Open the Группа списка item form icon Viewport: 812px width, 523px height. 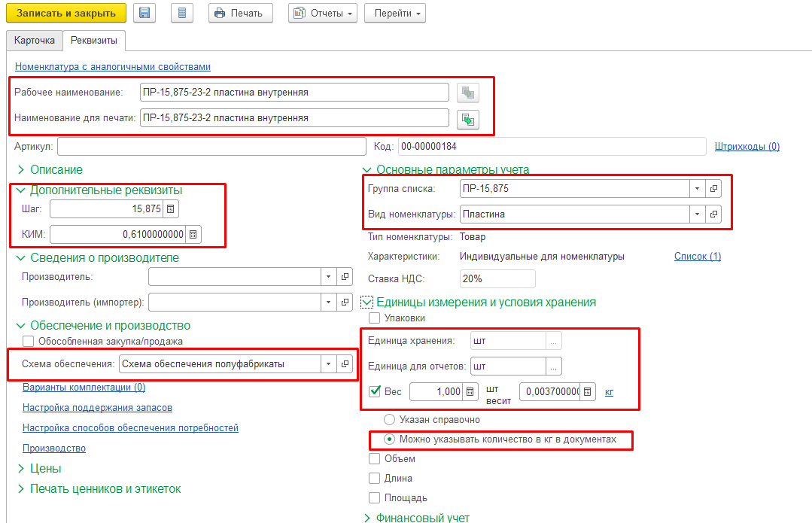[x=713, y=188]
